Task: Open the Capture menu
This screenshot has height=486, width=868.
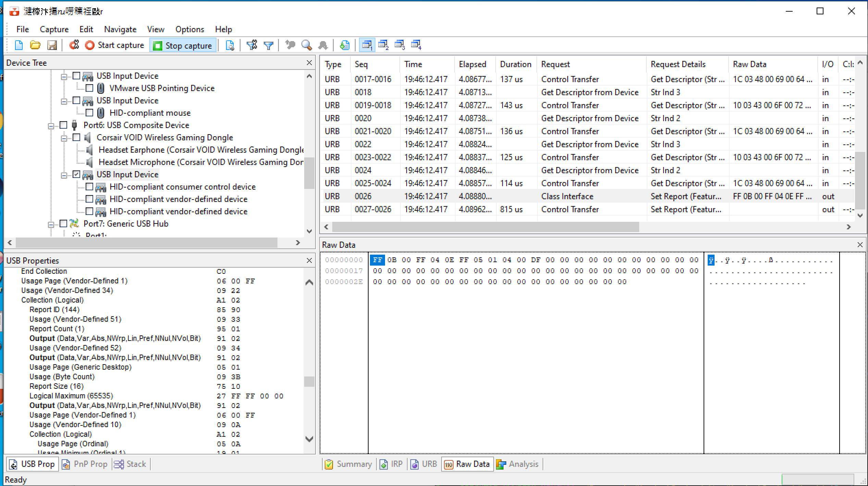Action: (54, 29)
